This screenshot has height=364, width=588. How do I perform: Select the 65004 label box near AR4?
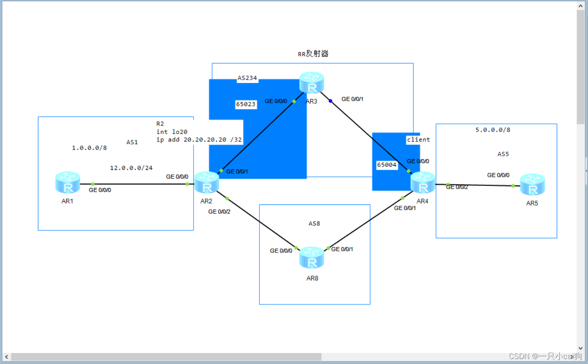click(x=387, y=165)
